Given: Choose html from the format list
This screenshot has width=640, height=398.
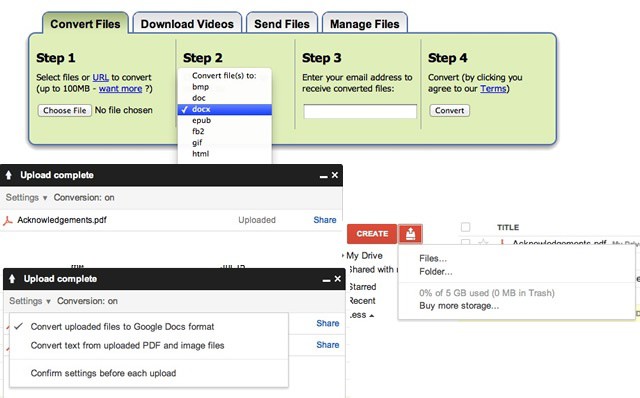Looking at the screenshot, I should click(x=224, y=154).
